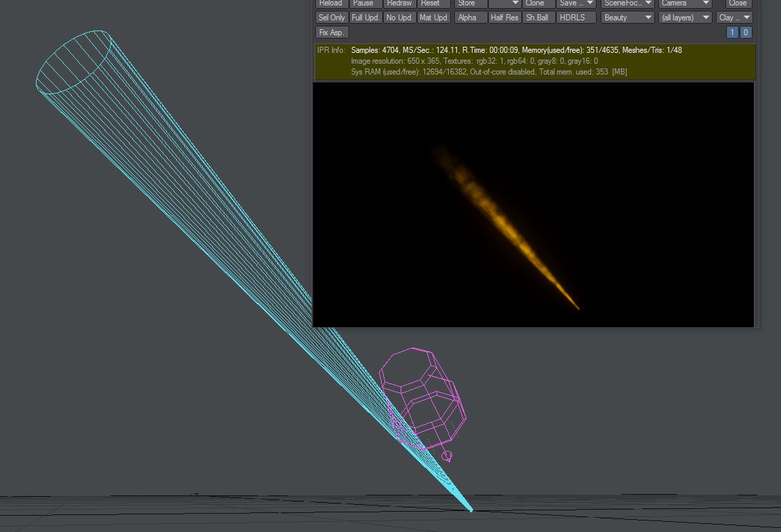The height and width of the screenshot is (532, 781).
Task: Open the SceneFoc... dropdown
Action: (x=628, y=3)
